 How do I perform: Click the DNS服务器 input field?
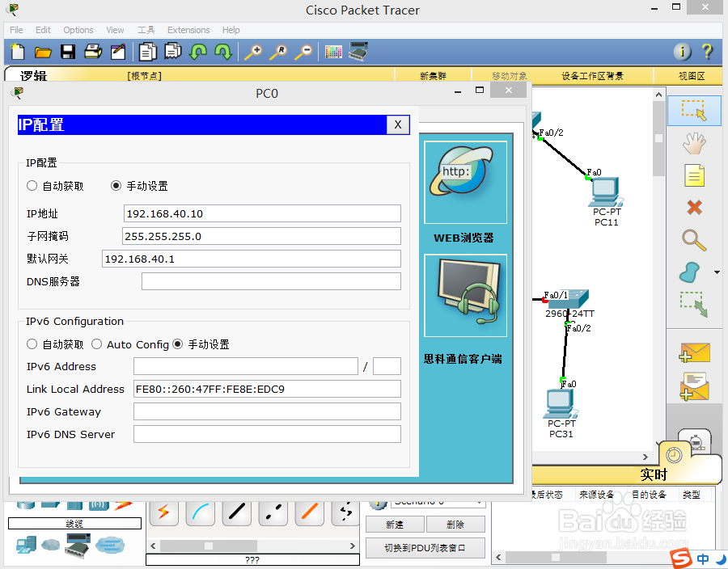[x=271, y=281]
